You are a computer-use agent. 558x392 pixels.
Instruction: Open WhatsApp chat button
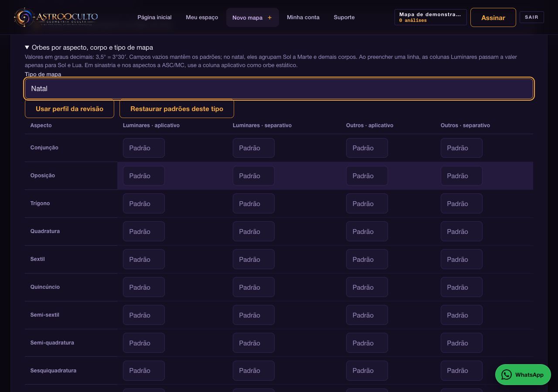click(x=523, y=375)
